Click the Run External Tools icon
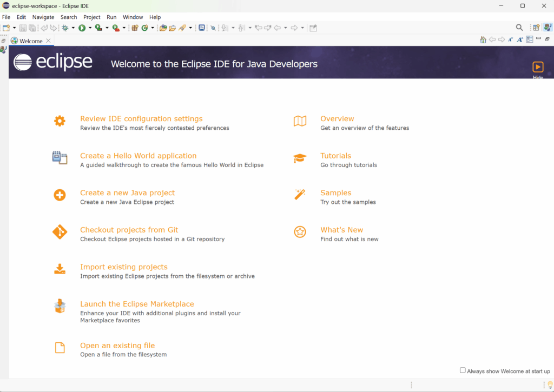The height and width of the screenshot is (392, 554). [116, 28]
